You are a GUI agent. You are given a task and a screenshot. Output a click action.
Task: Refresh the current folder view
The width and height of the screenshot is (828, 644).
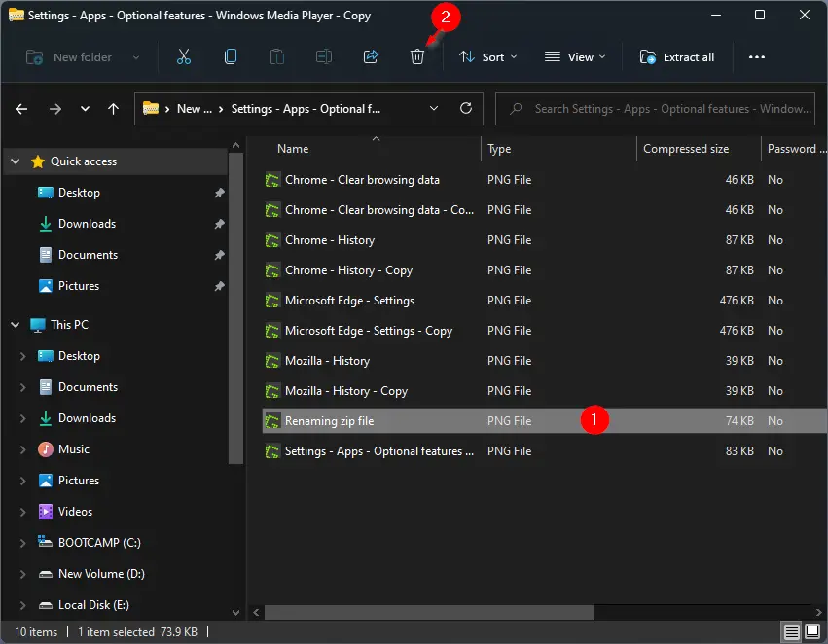[466, 109]
